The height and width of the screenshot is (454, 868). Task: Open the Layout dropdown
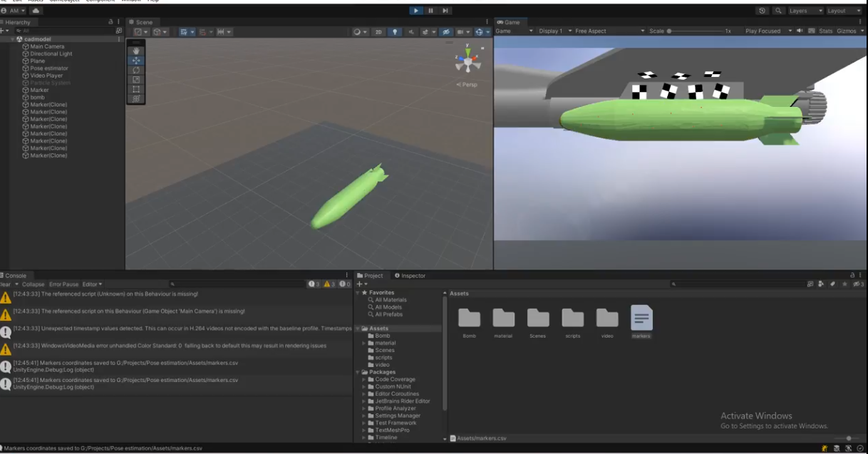pos(844,11)
